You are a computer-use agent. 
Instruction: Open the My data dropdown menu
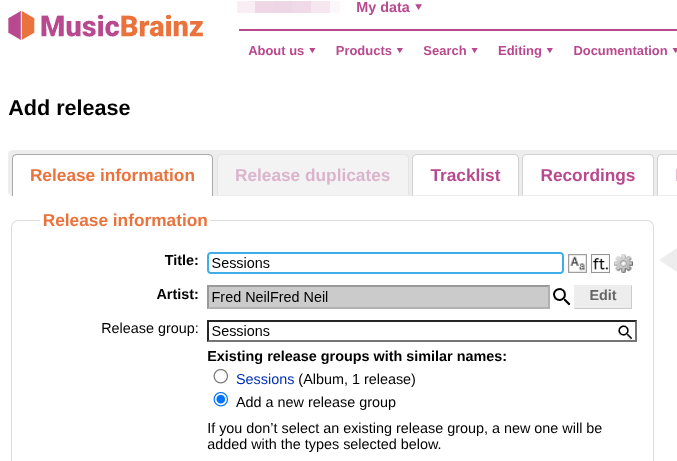point(389,8)
